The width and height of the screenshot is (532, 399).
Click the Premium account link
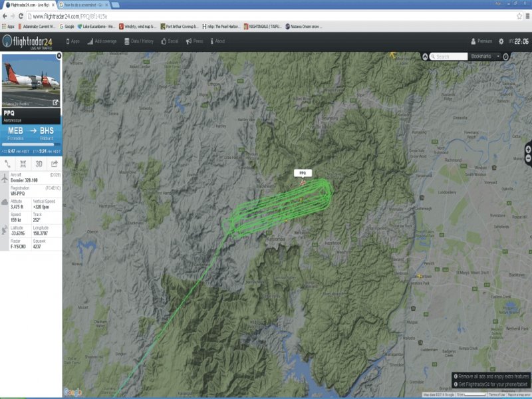tap(481, 41)
